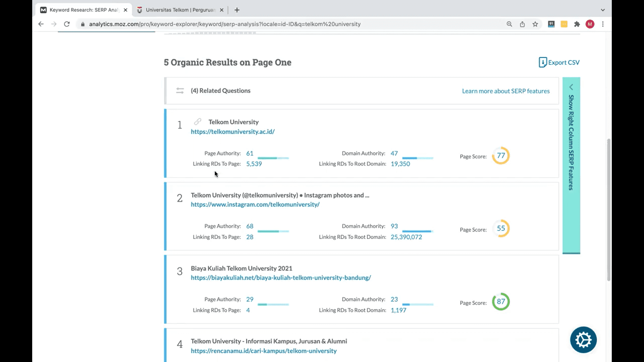Screen dimensions: 644x362
Task: Click Linking RDs To Root Domain 19,350
Action: tap(400, 164)
